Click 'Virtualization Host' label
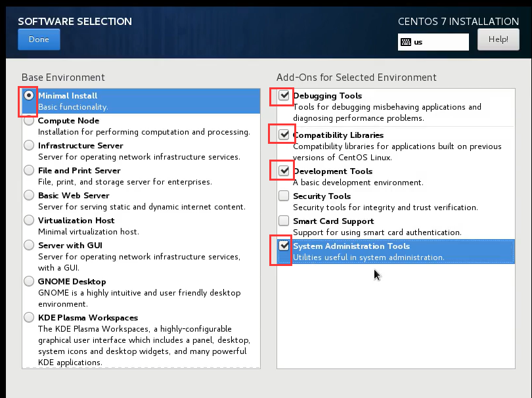Image resolution: width=532 pixels, height=398 pixels. pyautogui.click(x=76, y=220)
